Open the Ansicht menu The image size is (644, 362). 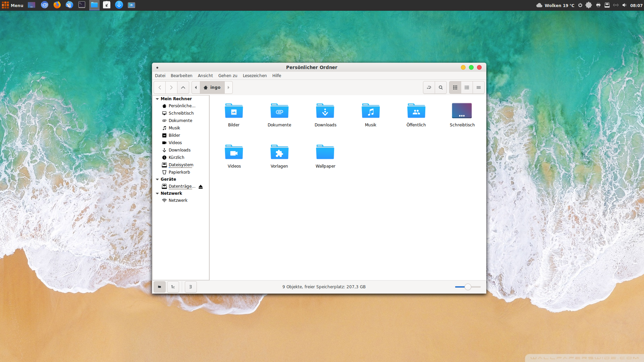[x=205, y=76]
